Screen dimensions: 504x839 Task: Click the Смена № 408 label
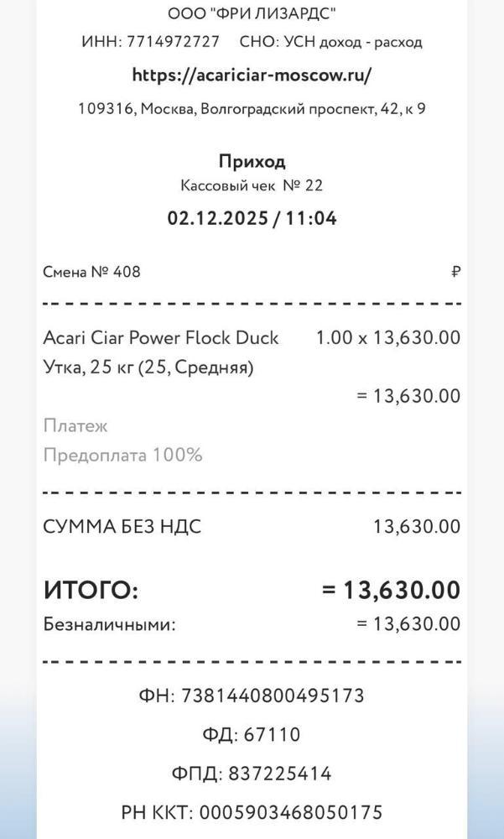(92, 272)
